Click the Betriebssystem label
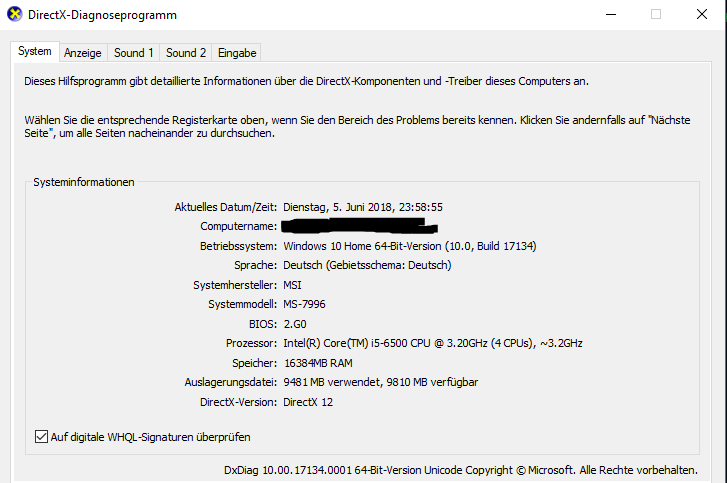Image resolution: width=727 pixels, height=483 pixels. click(x=238, y=246)
